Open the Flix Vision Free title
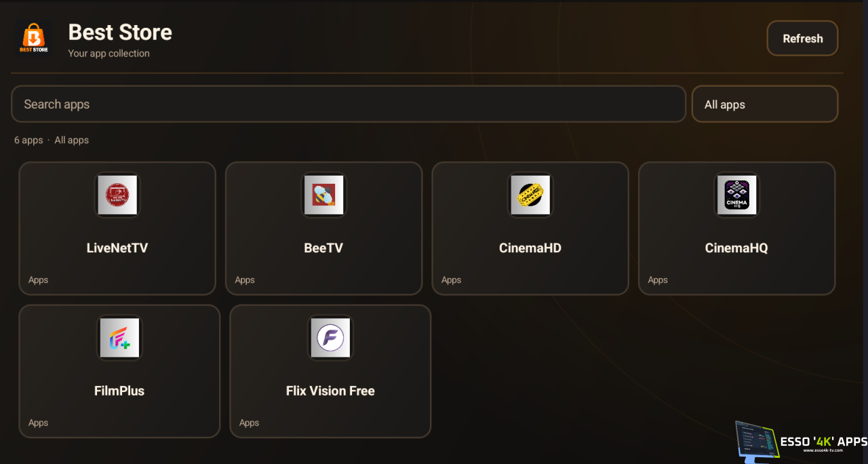Screen dimensions: 868x464 330,391
